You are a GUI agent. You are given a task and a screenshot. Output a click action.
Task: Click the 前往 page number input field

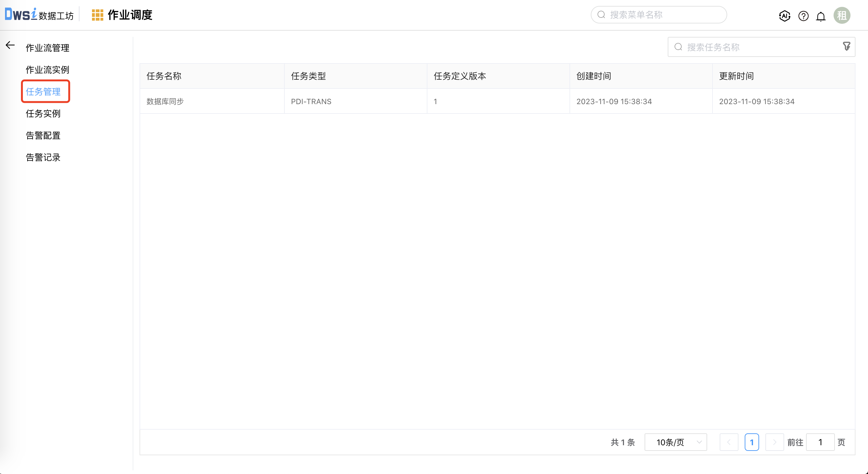pyautogui.click(x=820, y=442)
